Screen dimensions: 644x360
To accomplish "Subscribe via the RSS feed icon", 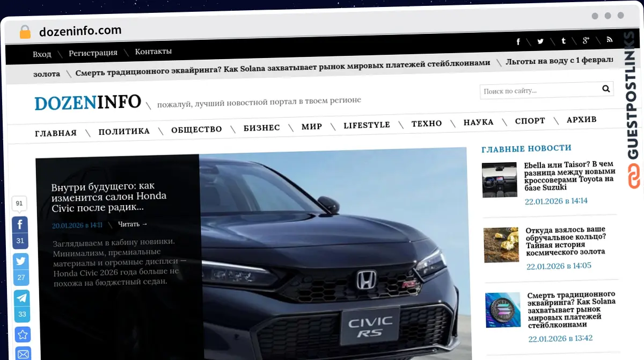I will click(x=609, y=40).
